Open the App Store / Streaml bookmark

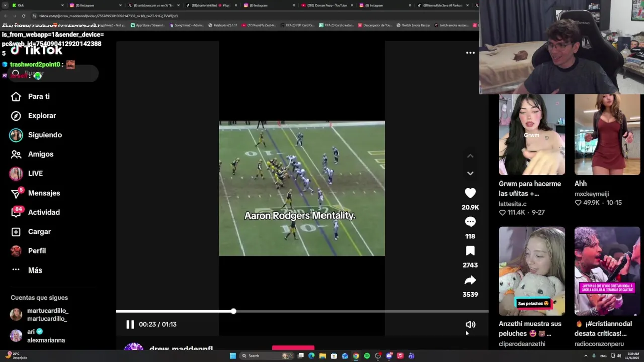148,25
